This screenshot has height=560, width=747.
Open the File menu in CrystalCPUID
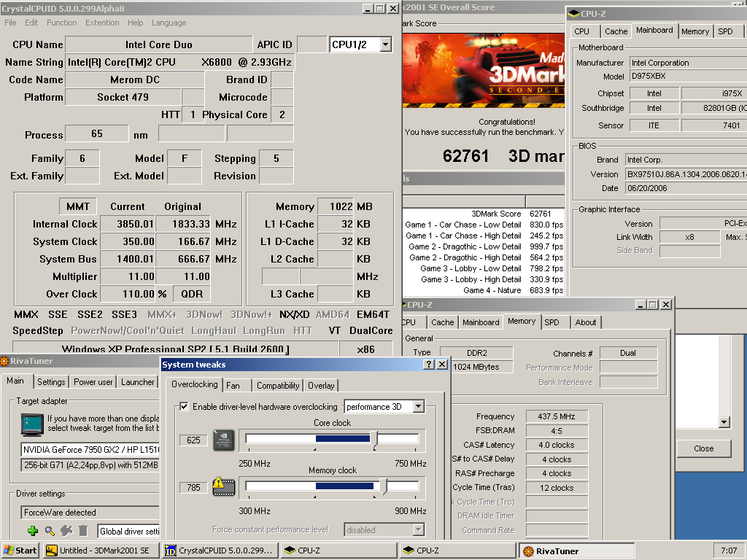(x=10, y=23)
